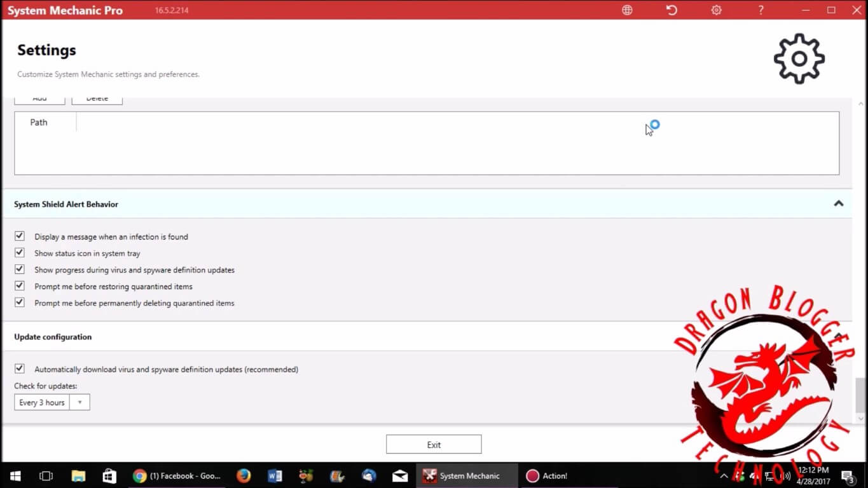868x488 pixels.
Task: Click the undo arrow icon in title bar
Action: pos(672,10)
